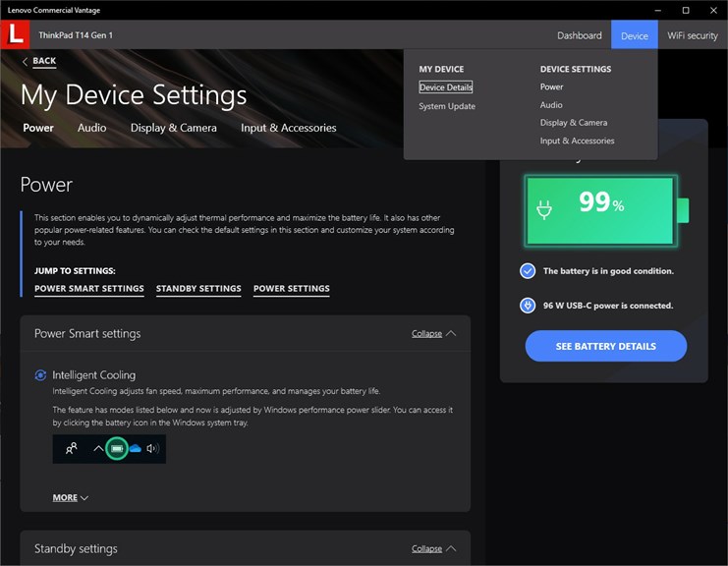Choose Input & Accessories in Device menu

577,141
